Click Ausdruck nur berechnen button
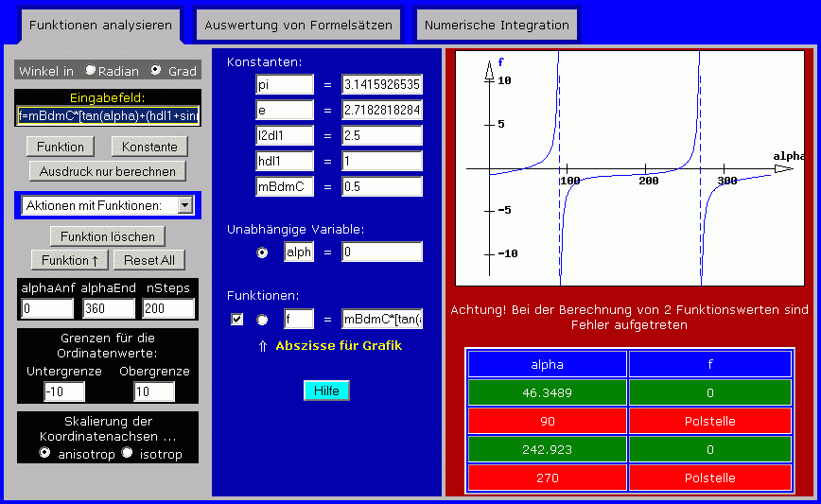The width and height of the screenshot is (821, 504). coord(107,171)
